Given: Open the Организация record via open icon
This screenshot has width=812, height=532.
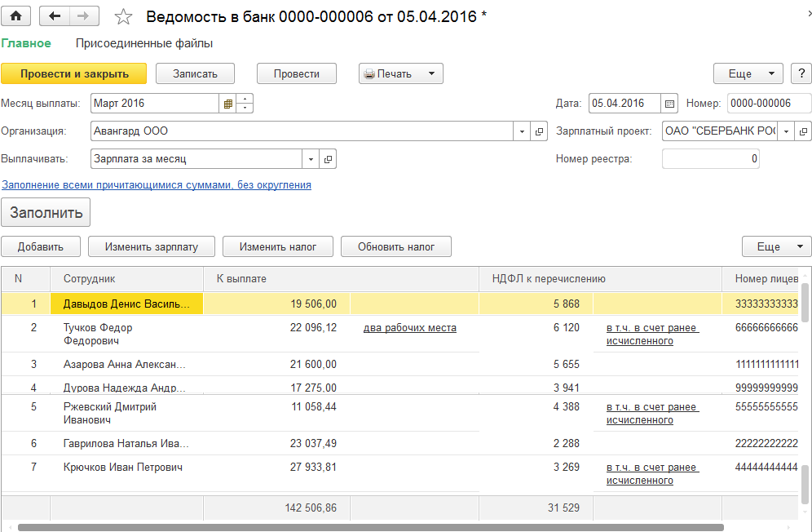Looking at the screenshot, I should [x=540, y=131].
